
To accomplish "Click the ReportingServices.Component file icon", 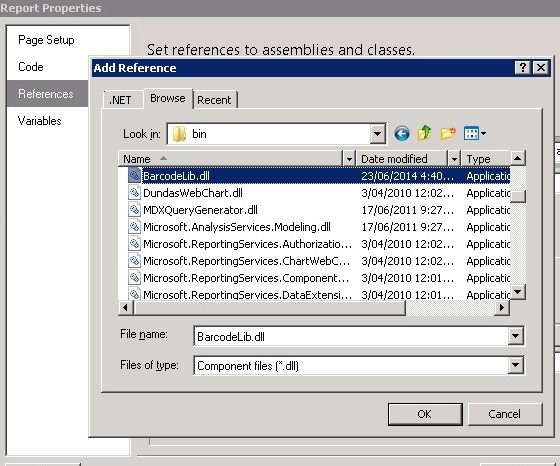I will coord(134,278).
